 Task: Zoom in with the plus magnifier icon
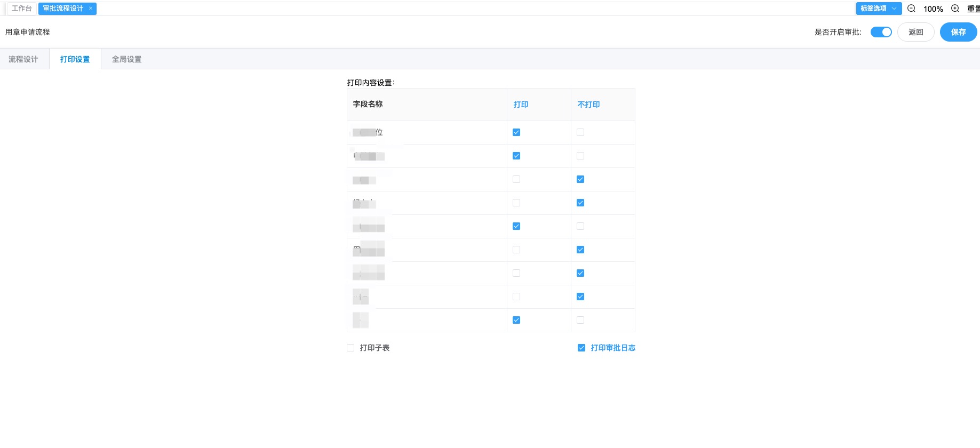pyautogui.click(x=955, y=9)
